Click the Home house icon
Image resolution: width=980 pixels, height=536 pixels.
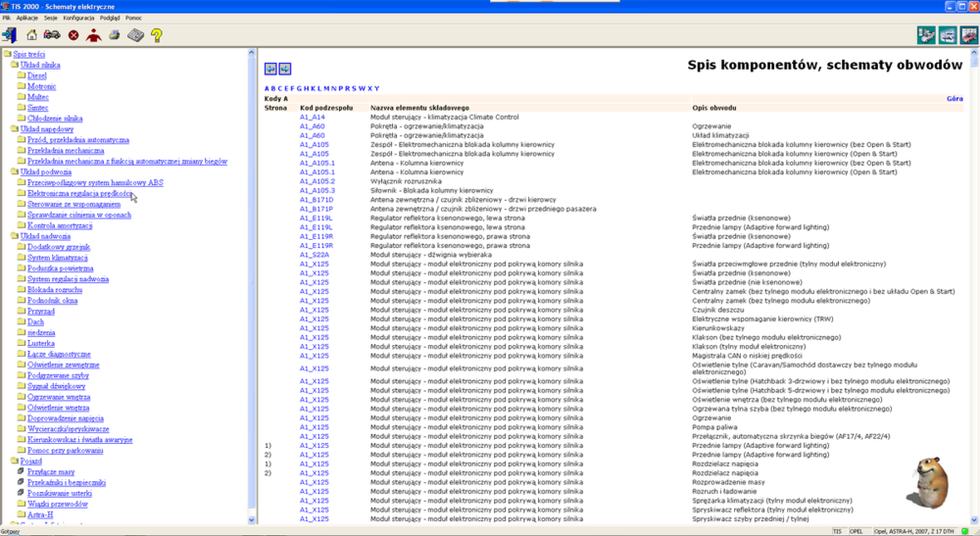point(32,35)
